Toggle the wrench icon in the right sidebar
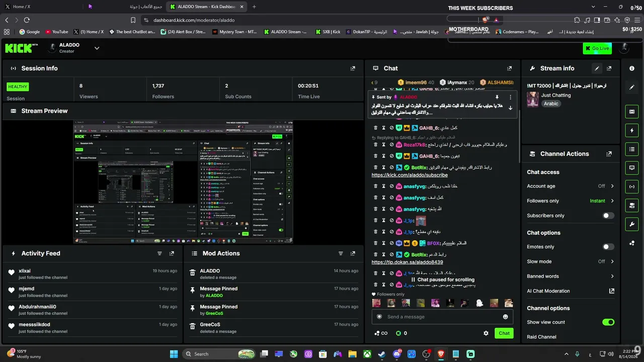The height and width of the screenshot is (362, 644). point(632,224)
